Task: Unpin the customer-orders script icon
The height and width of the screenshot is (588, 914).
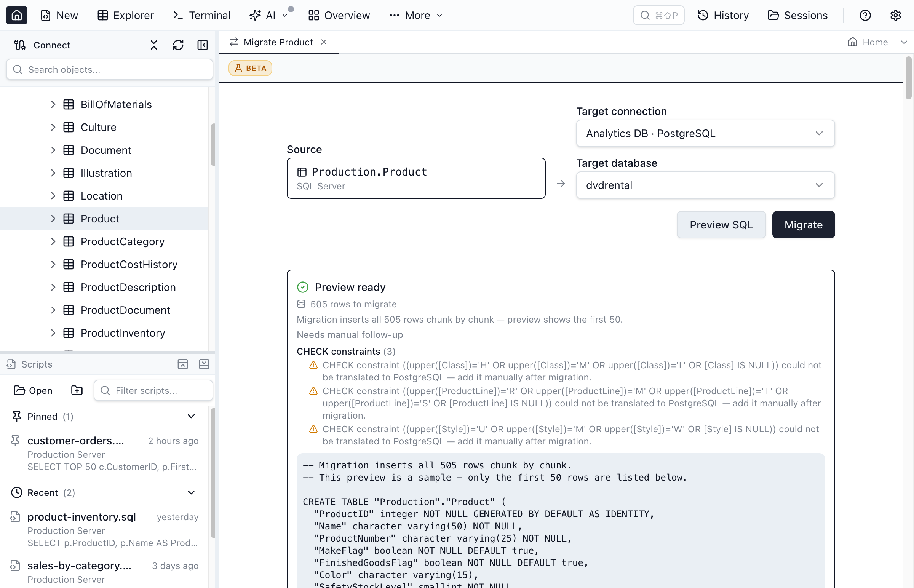Action: click(15, 441)
